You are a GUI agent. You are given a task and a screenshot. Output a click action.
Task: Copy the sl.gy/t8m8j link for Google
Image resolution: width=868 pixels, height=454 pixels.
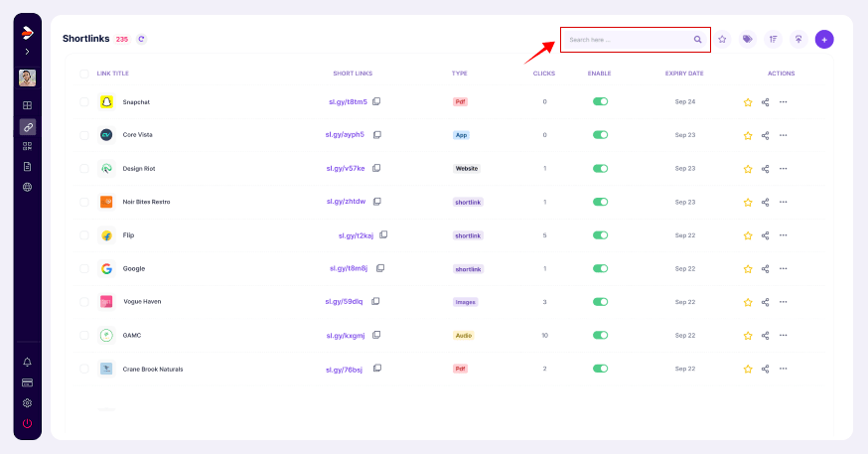click(380, 268)
